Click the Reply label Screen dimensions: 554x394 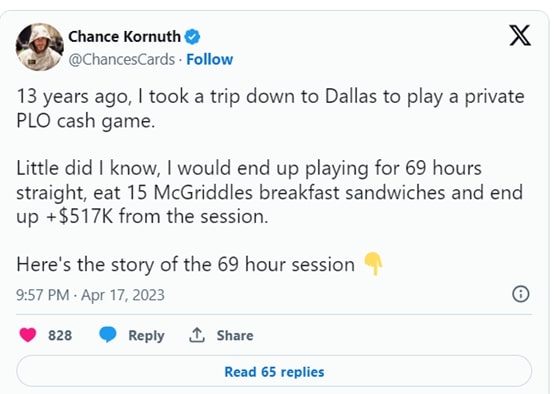pyautogui.click(x=146, y=335)
